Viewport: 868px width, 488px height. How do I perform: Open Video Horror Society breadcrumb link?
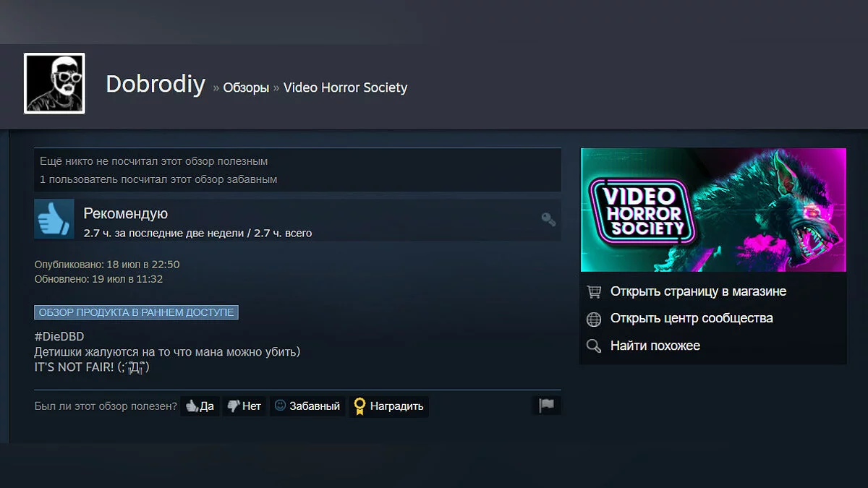pos(345,87)
